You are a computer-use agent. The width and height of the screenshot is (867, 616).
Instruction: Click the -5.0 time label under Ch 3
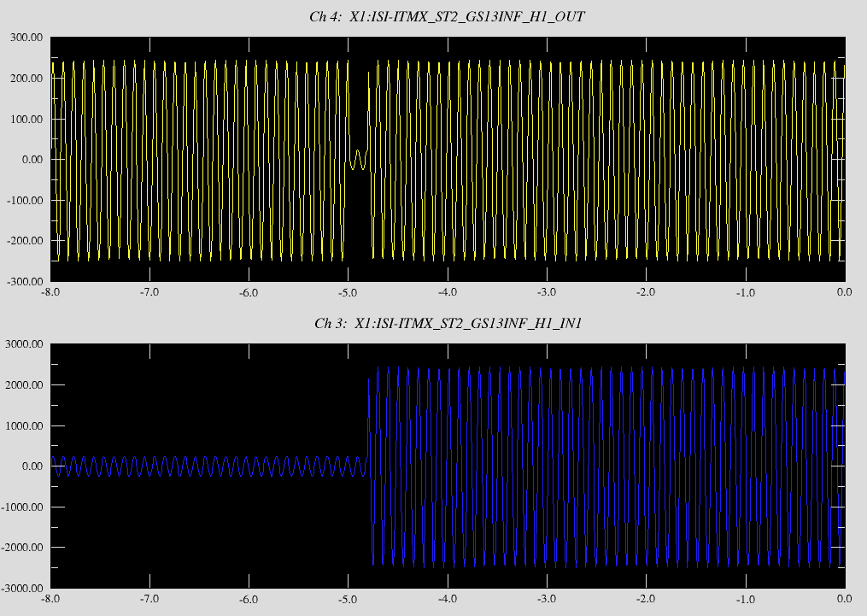click(x=348, y=599)
